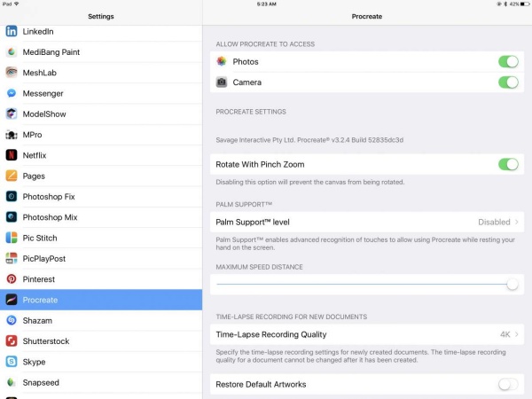Open Pinterest settings entry
The image size is (532, 399).
[x=101, y=279]
